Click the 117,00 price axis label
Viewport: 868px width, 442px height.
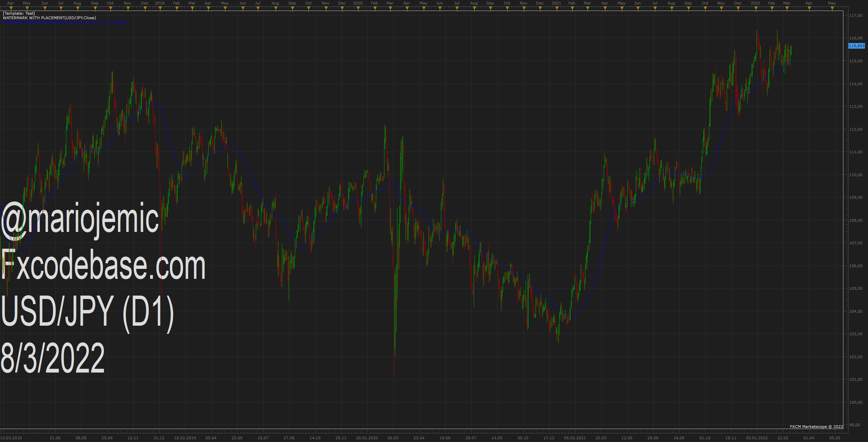click(856, 15)
